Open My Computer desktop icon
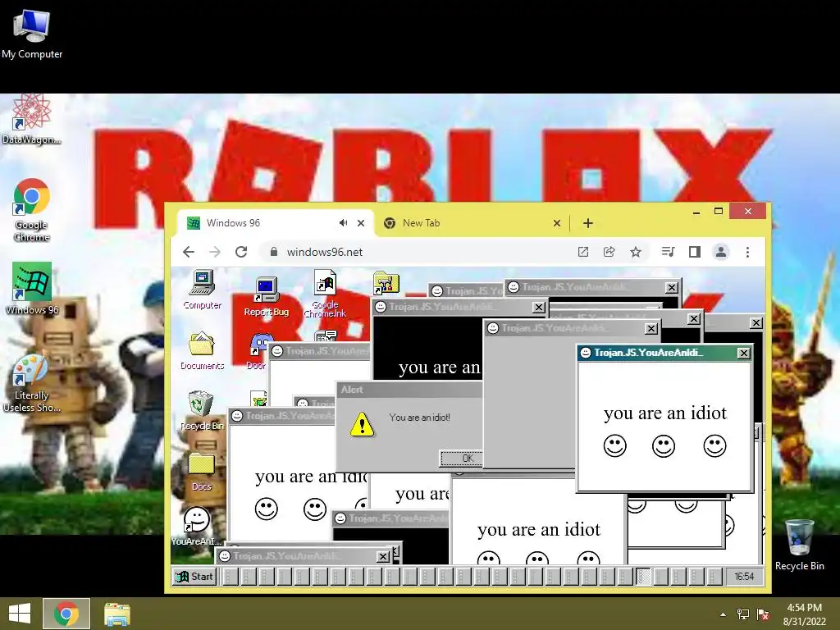This screenshot has width=840, height=630. point(32,34)
